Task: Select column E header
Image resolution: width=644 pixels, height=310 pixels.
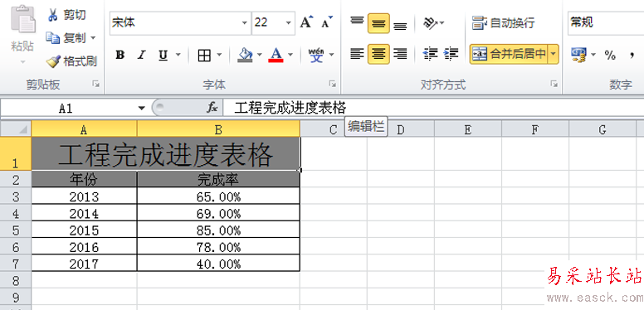Action: 468,129
